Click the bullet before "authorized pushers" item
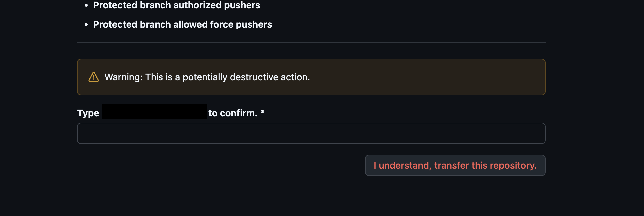The height and width of the screenshot is (216, 644). (86, 5)
